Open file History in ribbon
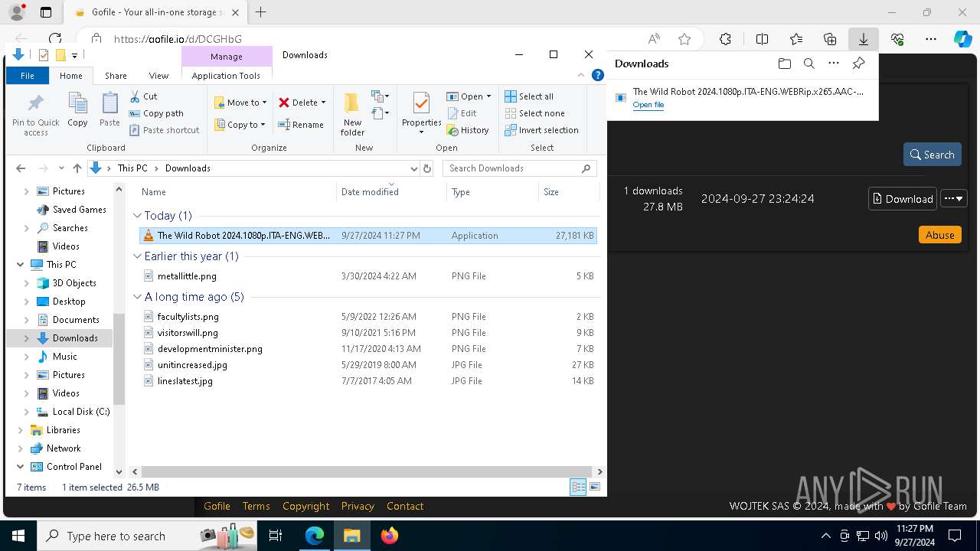The height and width of the screenshot is (551, 980). [468, 130]
